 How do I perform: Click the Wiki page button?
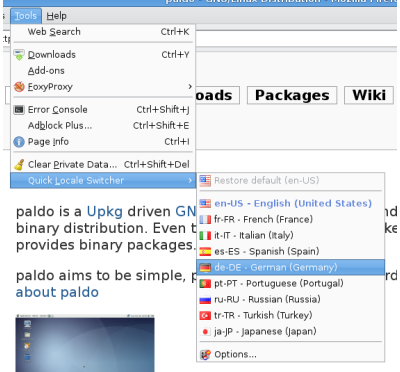[x=369, y=95]
